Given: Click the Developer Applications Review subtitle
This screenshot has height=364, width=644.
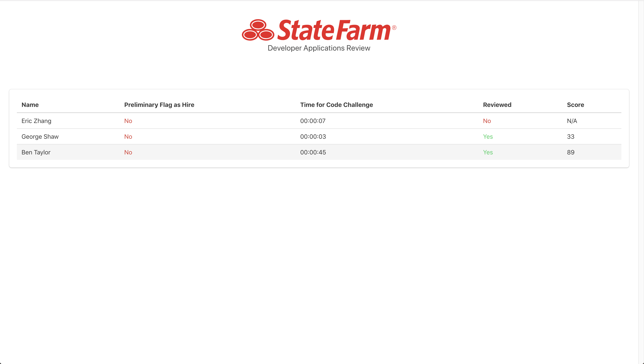Looking at the screenshot, I should (319, 48).
